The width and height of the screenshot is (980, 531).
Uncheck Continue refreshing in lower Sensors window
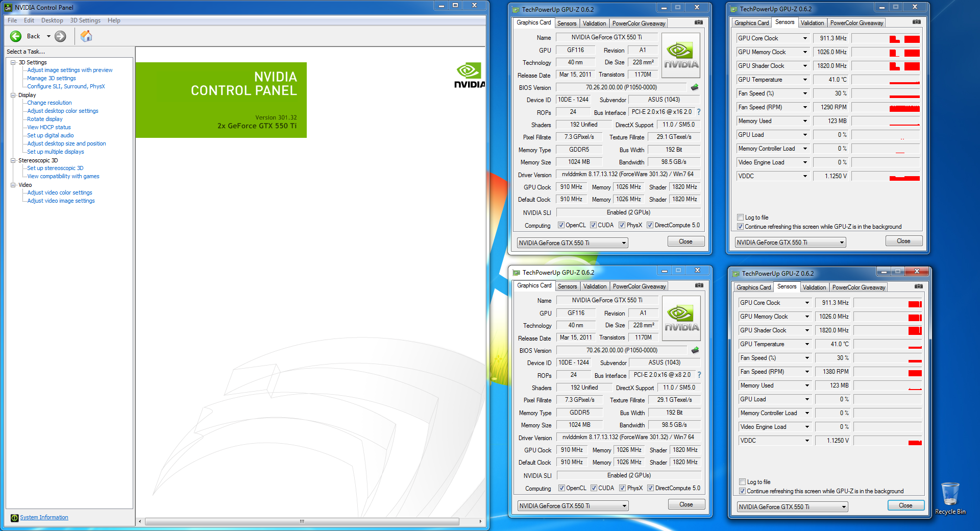(743, 491)
